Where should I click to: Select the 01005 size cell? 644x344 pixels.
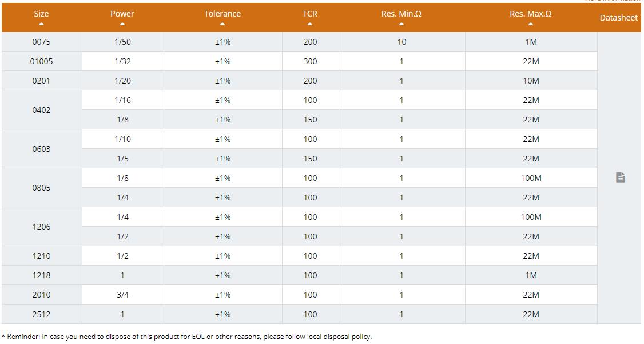click(x=41, y=61)
